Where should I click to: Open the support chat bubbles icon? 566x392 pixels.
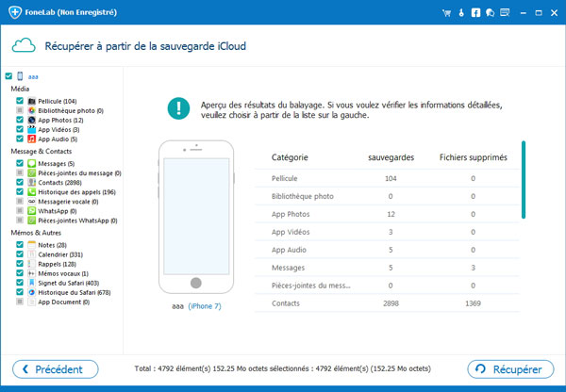click(x=490, y=13)
